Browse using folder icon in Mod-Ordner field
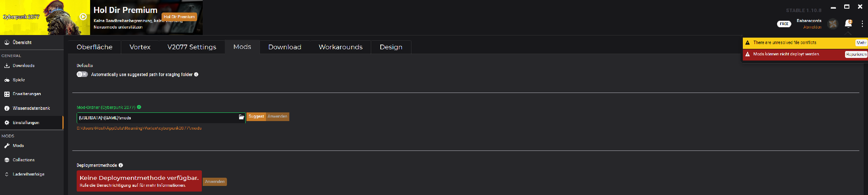The height and width of the screenshot is (195, 868). pos(241,117)
